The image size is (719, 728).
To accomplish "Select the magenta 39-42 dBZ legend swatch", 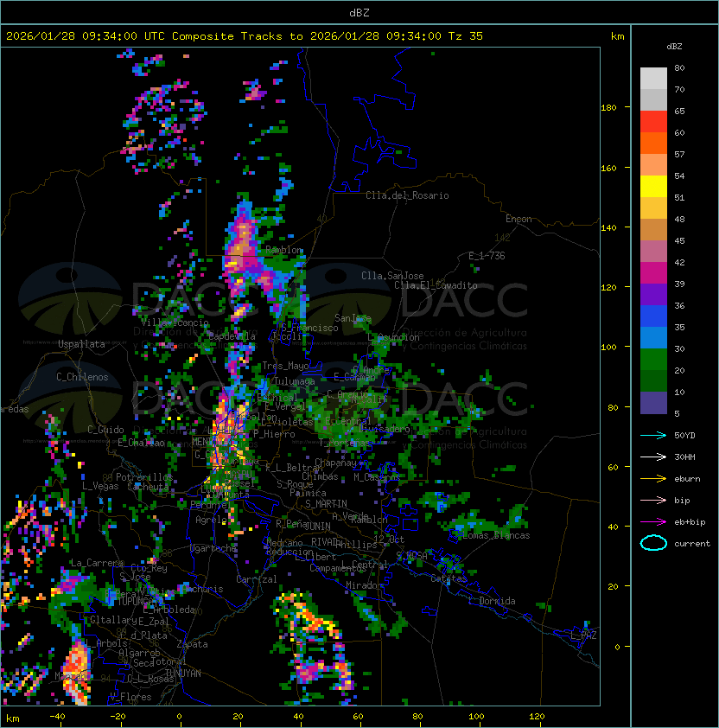I will (653, 273).
